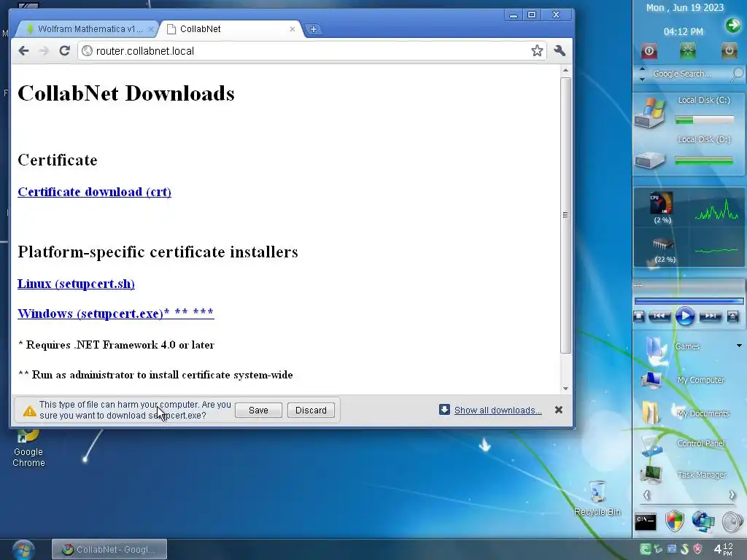Viewport: 747px width, 560px height.
Task: Click the speaker volume icon in the sidebar
Action: click(732, 522)
